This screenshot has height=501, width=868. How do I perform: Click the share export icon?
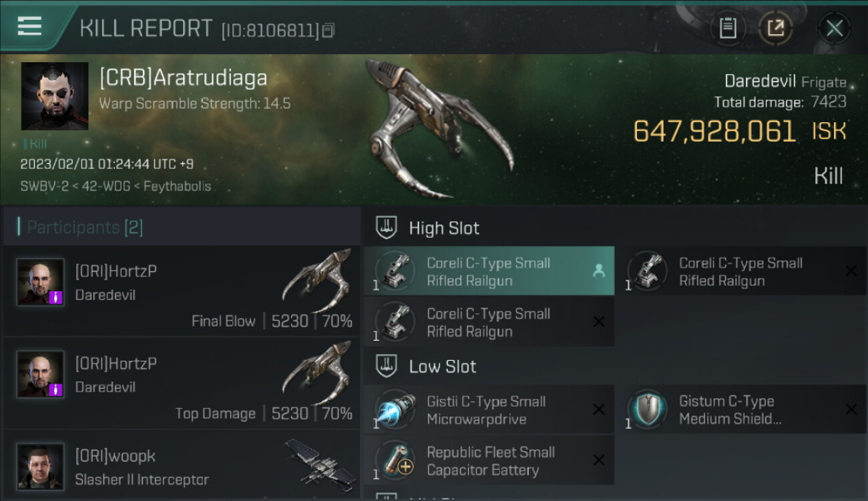click(x=775, y=28)
